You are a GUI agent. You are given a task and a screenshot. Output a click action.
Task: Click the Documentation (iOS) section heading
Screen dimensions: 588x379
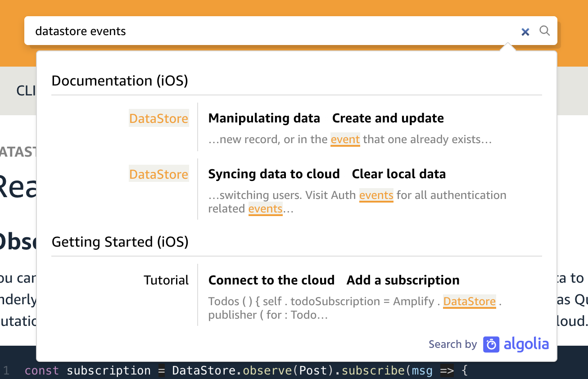click(120, 81)
